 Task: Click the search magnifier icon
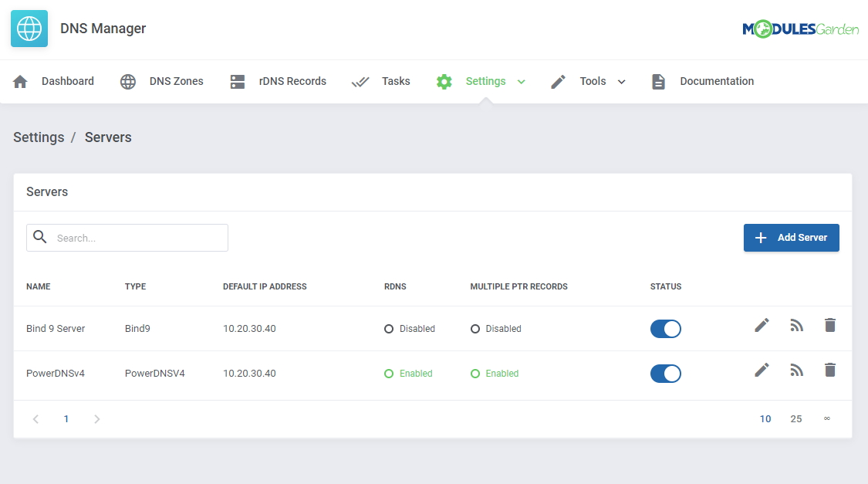coord(40,237)
